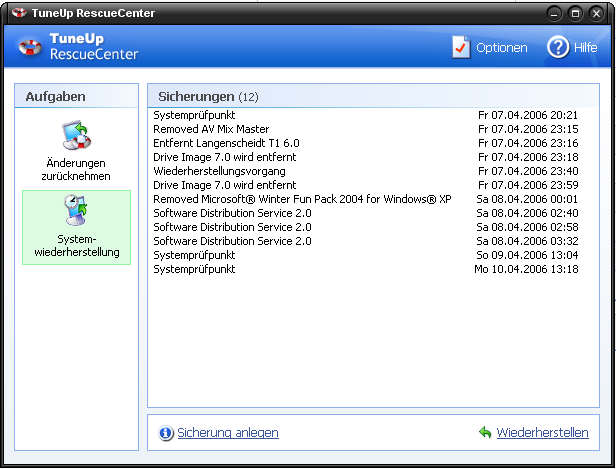The height and width of the screenshot is (469, 616).
Task: Click the date Fr 07.04.2006 23:40
Action: pos(528,171)
